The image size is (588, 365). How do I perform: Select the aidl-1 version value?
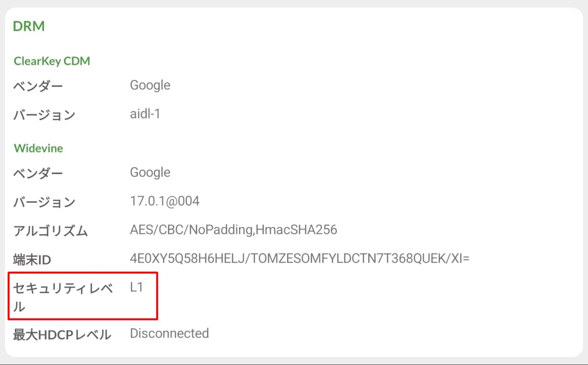(x=145, y=114)
